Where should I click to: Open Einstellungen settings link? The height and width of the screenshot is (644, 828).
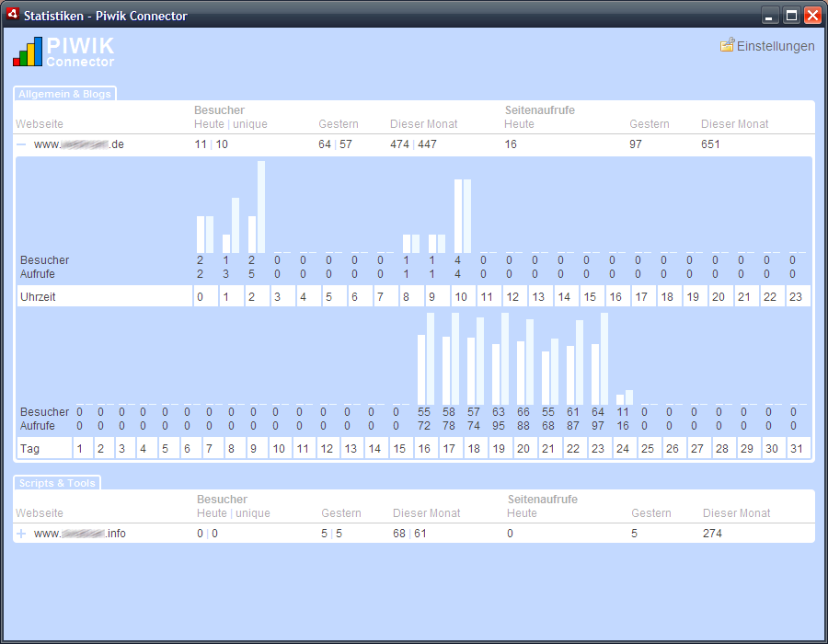coord(775,46)
